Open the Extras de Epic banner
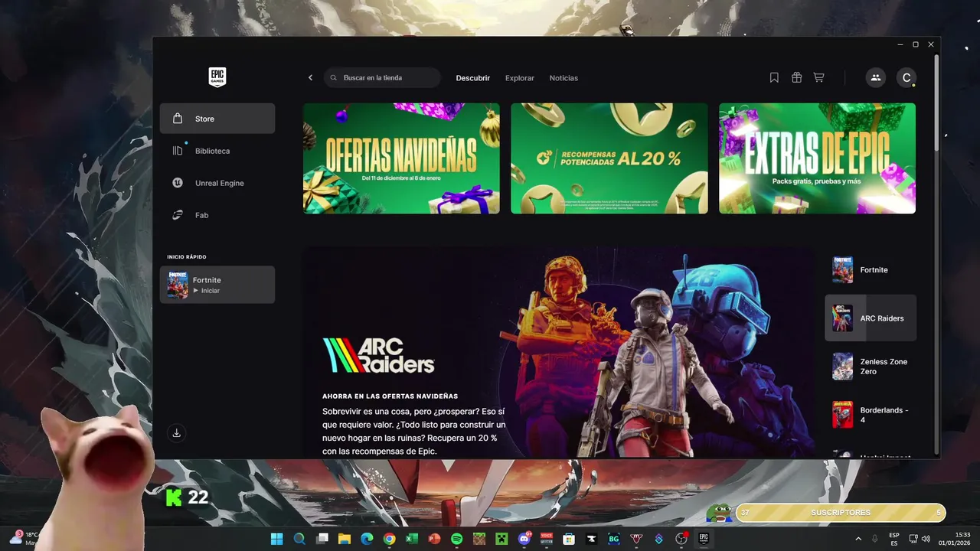 point(817,158)
